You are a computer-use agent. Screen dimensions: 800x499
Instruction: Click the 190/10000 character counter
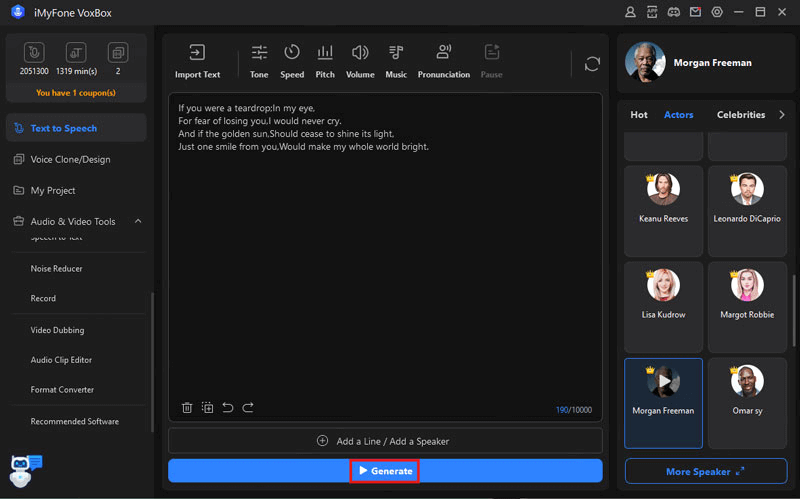[574, 410]
